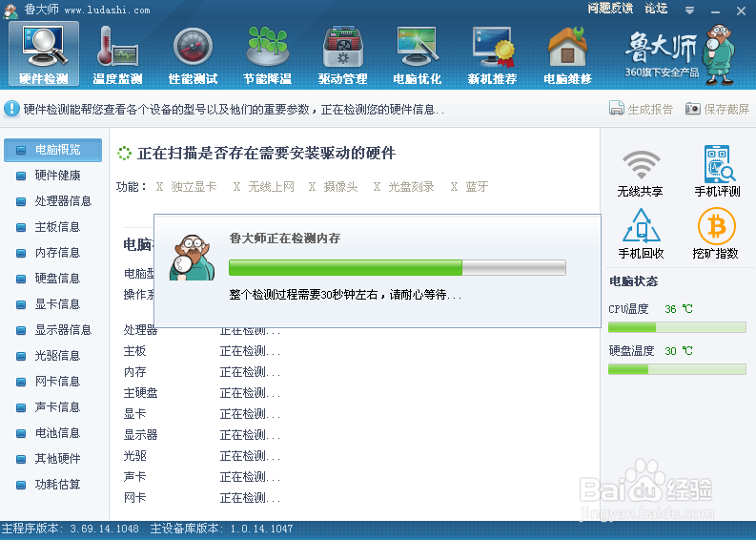
Task: Click the 显示器 row in overview list
Action: tap(202, 435)
